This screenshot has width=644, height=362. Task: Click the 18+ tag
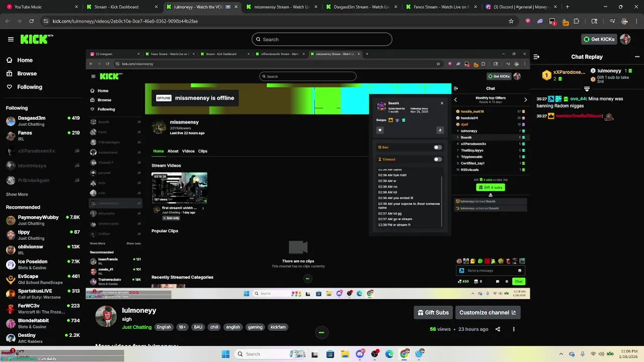[x=182, y=327]
